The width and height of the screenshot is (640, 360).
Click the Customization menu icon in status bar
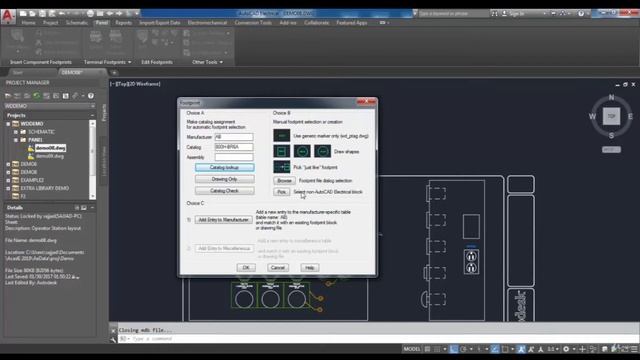point(634,349)
